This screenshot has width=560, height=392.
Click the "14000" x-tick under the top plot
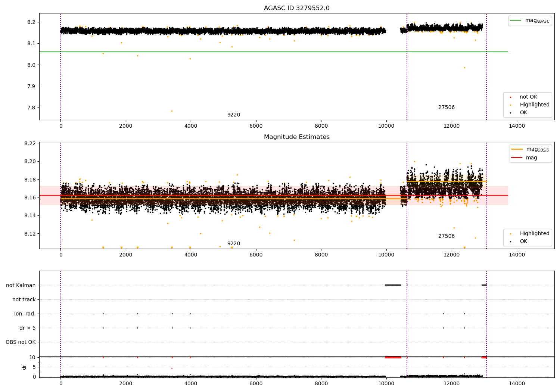tap(517, 126)
